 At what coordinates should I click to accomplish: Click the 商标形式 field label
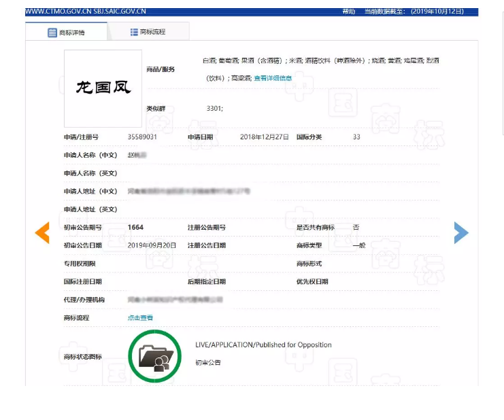(309, 264)
